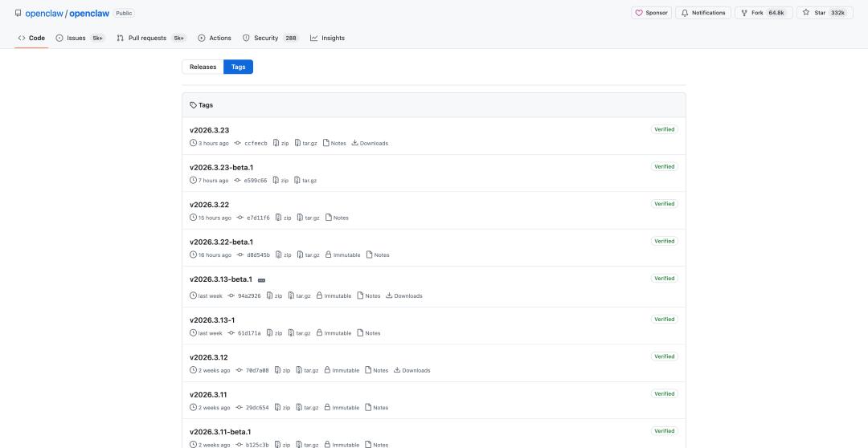Open the Actions tab
Screen dimensions: 868x448
point(215,39)
